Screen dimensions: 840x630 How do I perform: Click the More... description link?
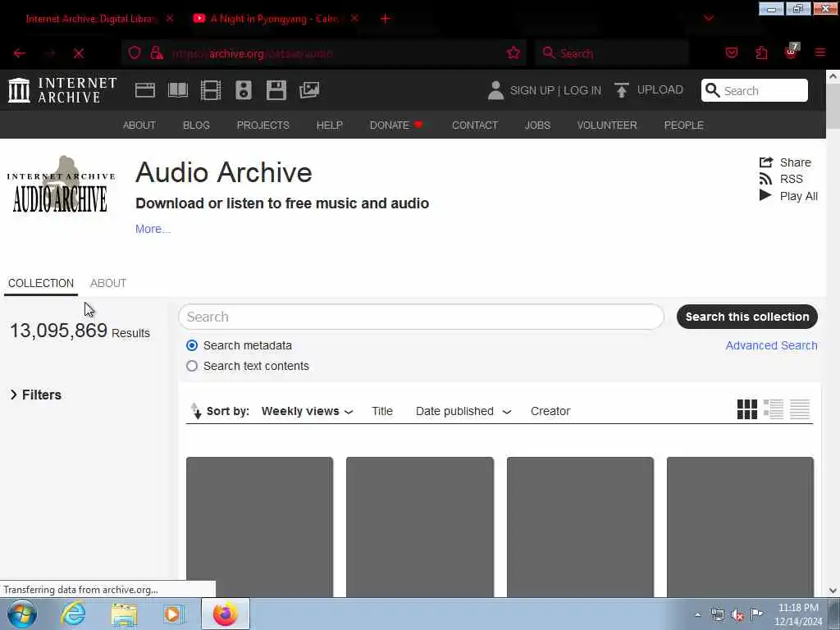[x=153, y=229]
